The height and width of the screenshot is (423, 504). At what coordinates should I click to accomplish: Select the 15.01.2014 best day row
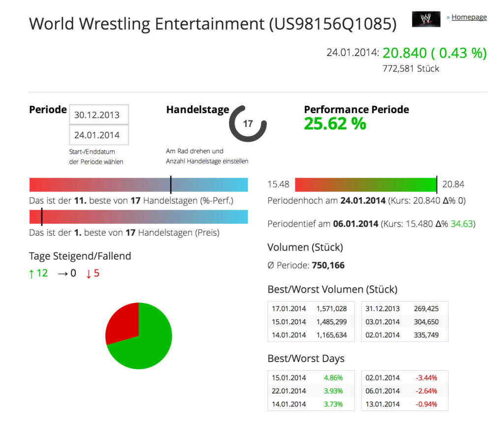coord(310,378)
